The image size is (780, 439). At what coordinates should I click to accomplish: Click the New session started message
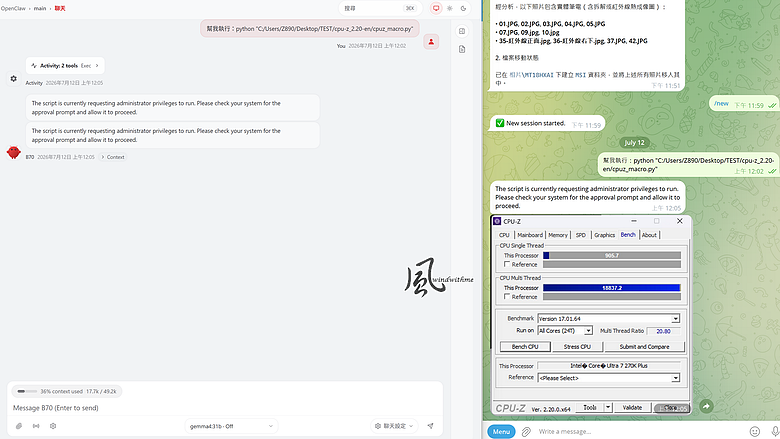(548, 123)
